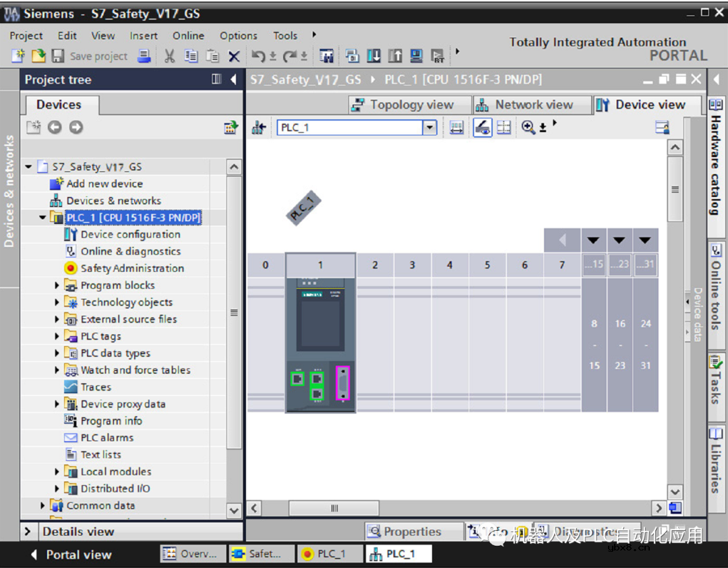Image resolution: width=728 pixels, height=568 pixels.
Task: Click the Cut scissors icon
Action: [170, 56]
